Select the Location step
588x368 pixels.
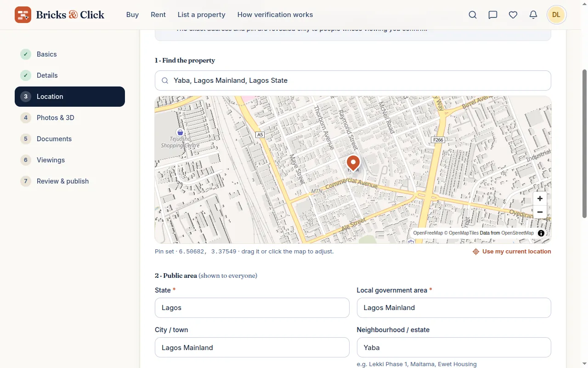coord(70,97)
